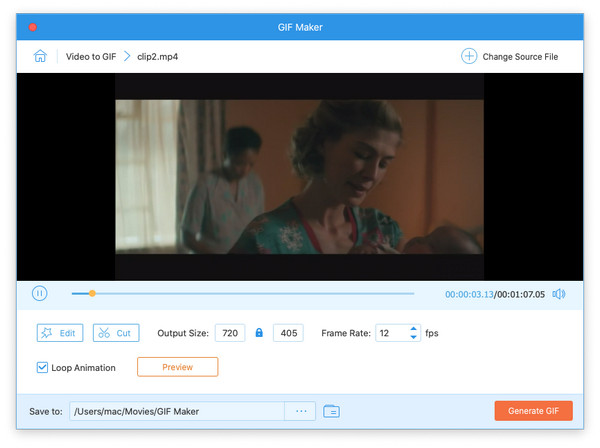The image size is (600, 448).
Task: Click the output width field 720
Action: tap(230, 333)
